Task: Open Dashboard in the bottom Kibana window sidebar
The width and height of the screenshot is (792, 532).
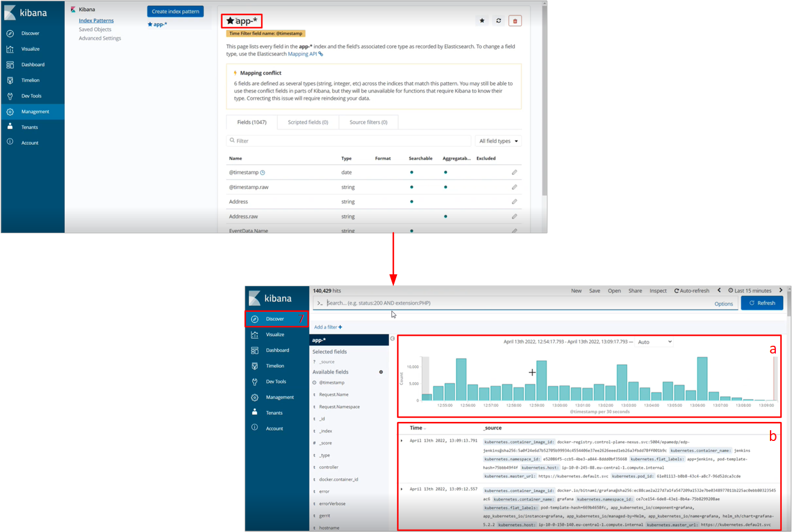Action: click(x=277, y=350)
